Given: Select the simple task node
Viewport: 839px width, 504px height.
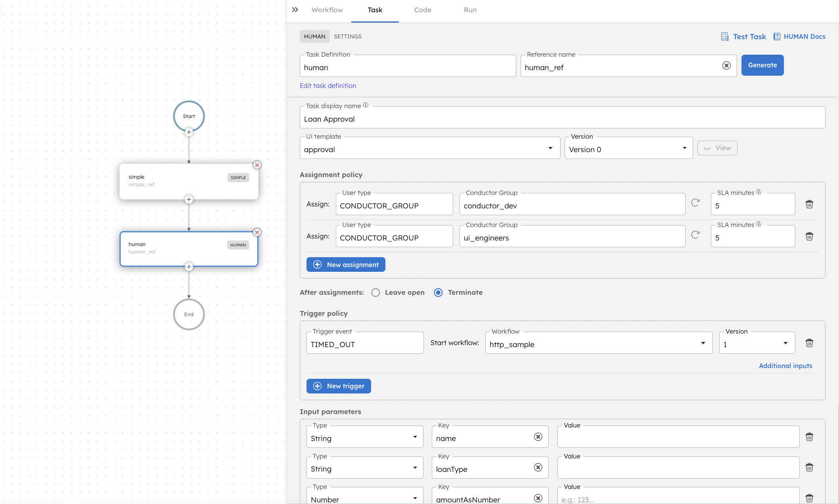Looking at the screenshot, I should (189, 181).
